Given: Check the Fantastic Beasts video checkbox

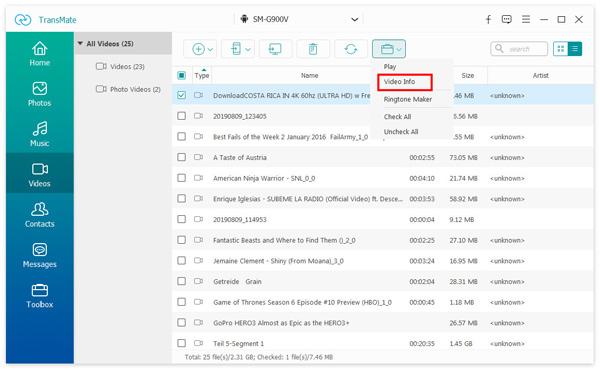Looking at the screenshot, I should click(181, 240).
